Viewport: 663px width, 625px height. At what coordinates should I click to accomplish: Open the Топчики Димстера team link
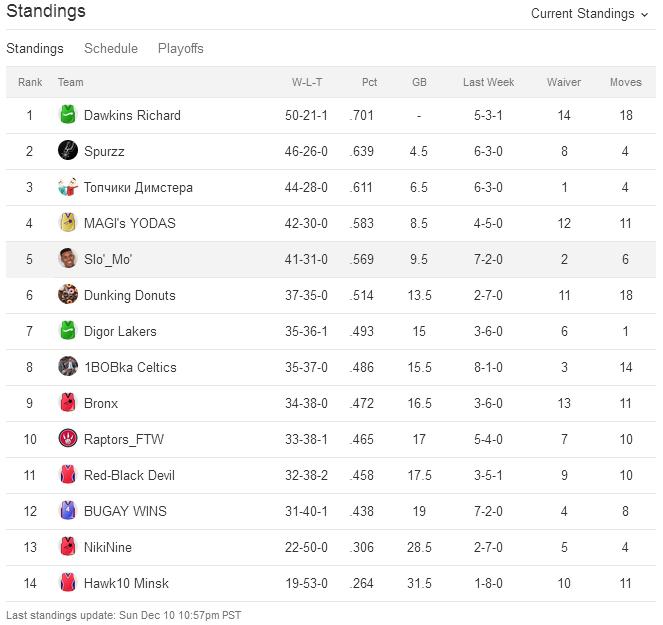(138, 187)
